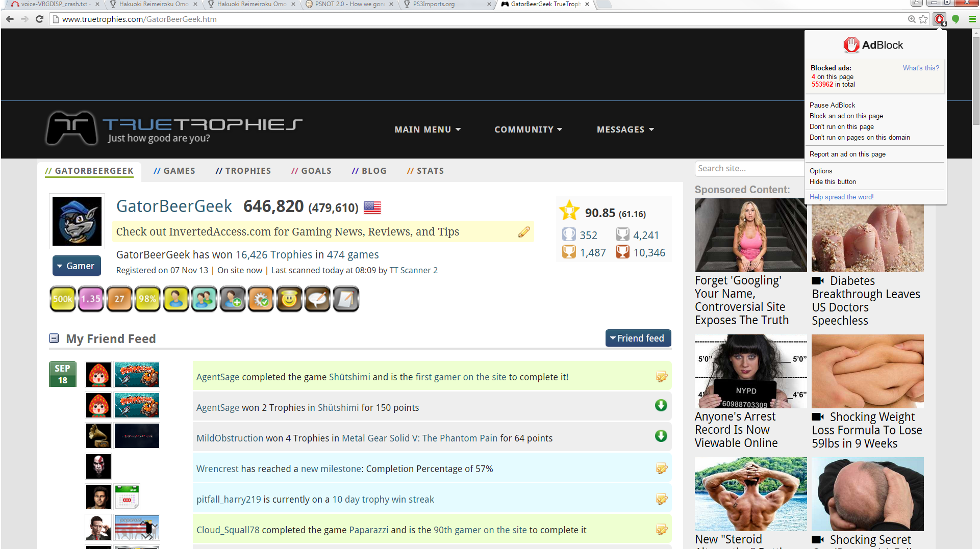Open the Chrome hamburger menu

972,19
